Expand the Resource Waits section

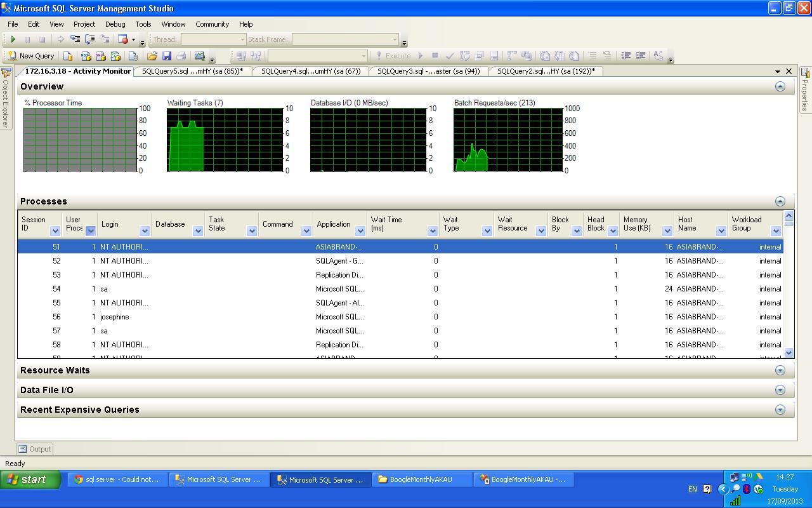(x=780, y=370)
